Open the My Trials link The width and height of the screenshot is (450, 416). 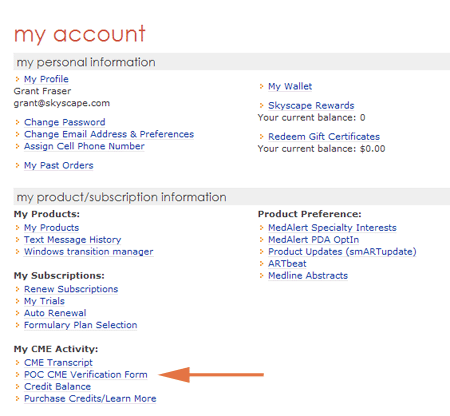click(44, 301)
